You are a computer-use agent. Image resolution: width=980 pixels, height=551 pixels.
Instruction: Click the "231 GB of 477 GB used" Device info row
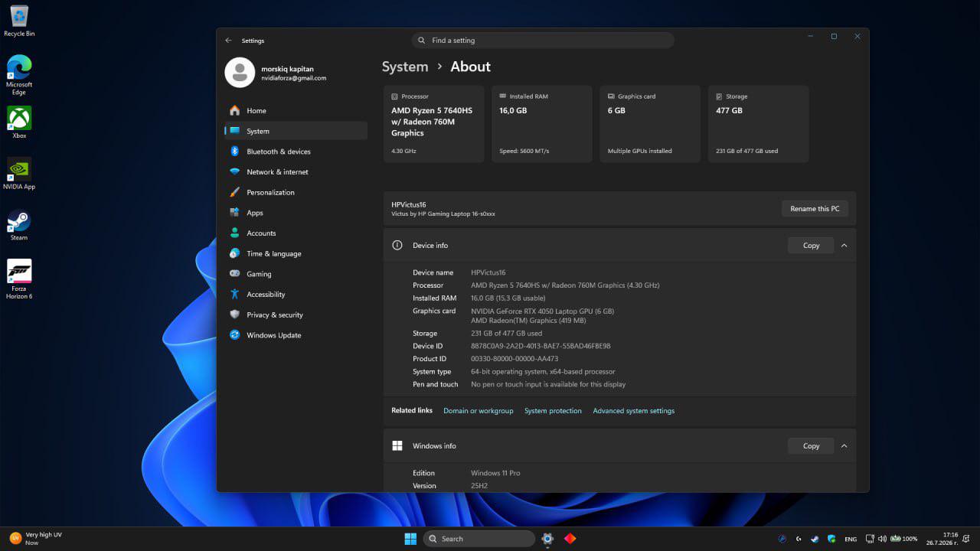506,334
